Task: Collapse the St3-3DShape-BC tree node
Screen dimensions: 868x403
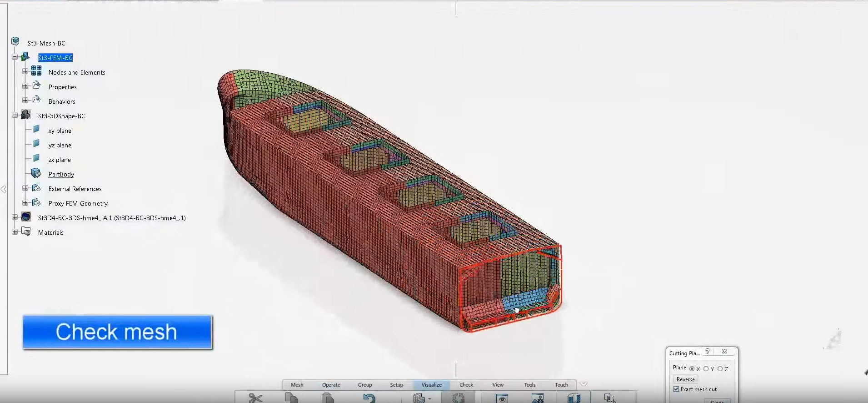Action: [15, 115]
